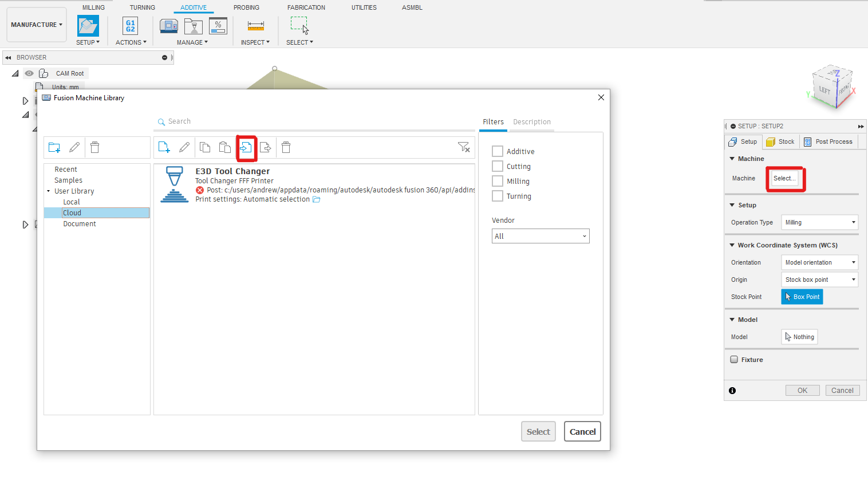This screenshot has height=488, width=868.
Task: Open the Origin dropdown
Action: click(x=820, y=280)
